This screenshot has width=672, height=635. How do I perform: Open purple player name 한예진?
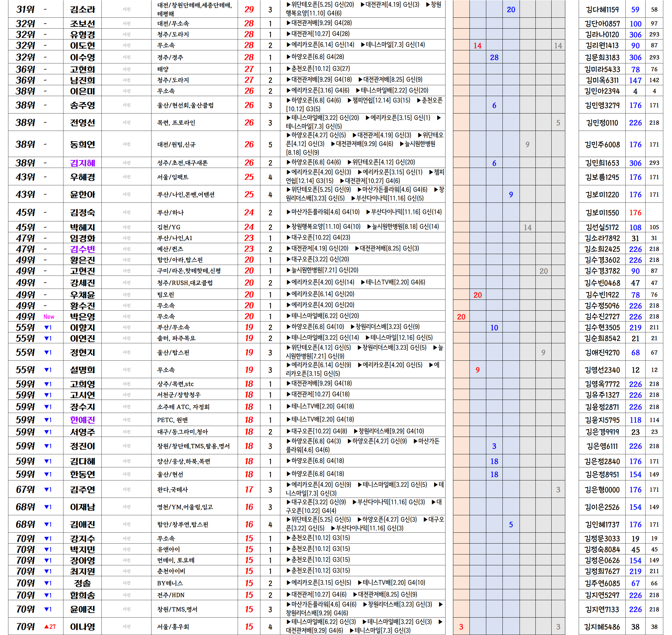pyautogui.click(x=82, y=420)
